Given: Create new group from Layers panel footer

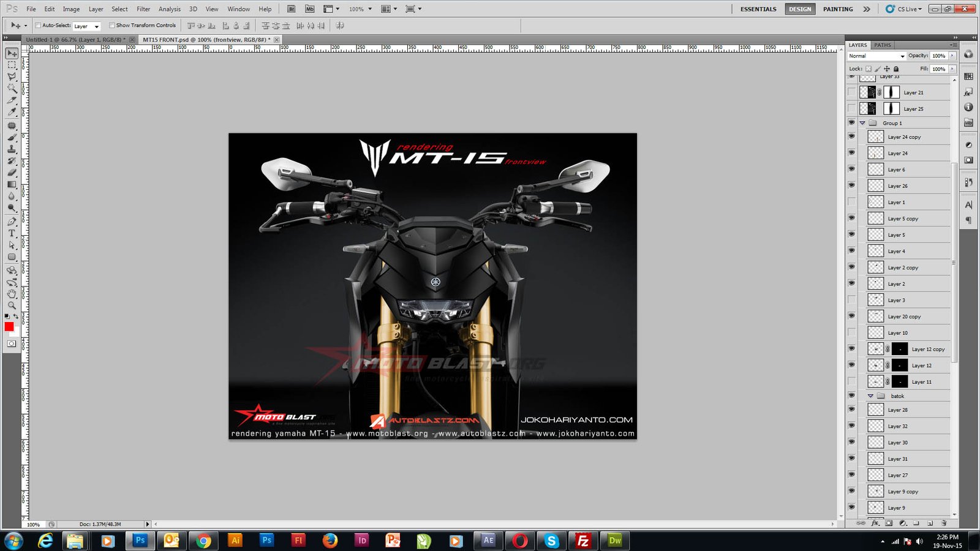Looking at the screenshot, I should point(916,523).
